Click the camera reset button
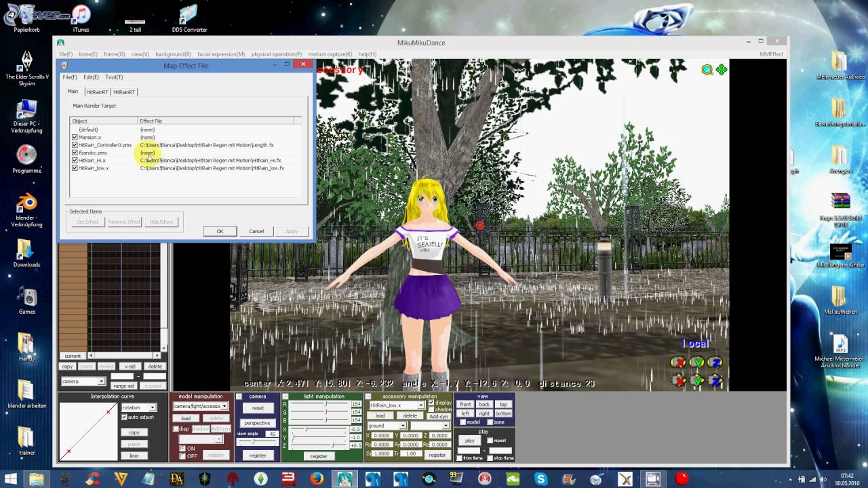The height and width of the screenshot is (488, 868). click(258, 408)
